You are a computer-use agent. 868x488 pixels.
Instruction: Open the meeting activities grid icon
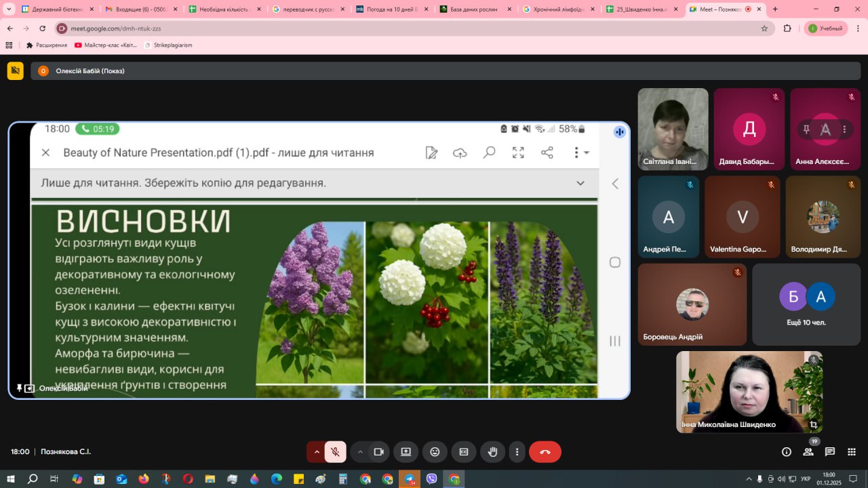click(x=852, y=451)
